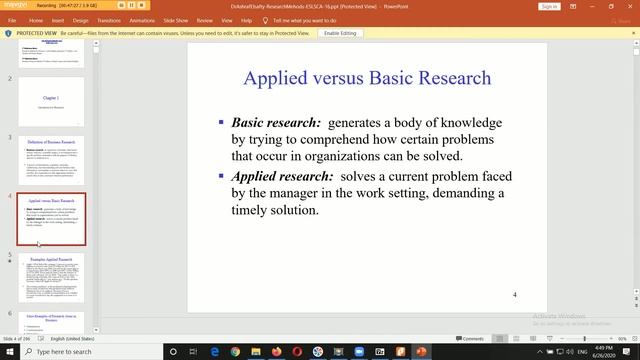The image size is (640, 360).
Task: Open Firefox from taskbar
Action: tap(276, 351)
